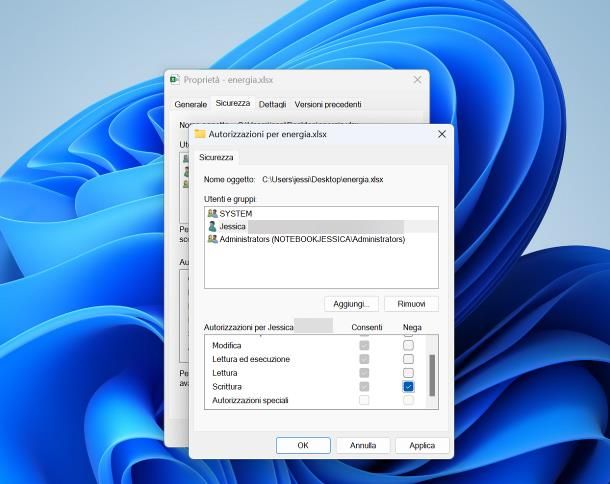610x484 pixels.
Task: Click the Nega column header
Action: pyautogui.click(x=412, y=327)
